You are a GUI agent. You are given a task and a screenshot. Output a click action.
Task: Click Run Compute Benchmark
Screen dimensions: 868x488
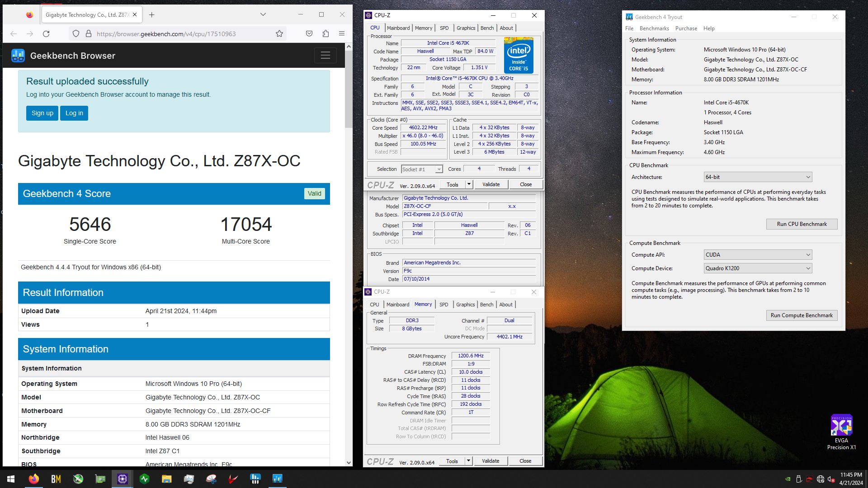802,315
